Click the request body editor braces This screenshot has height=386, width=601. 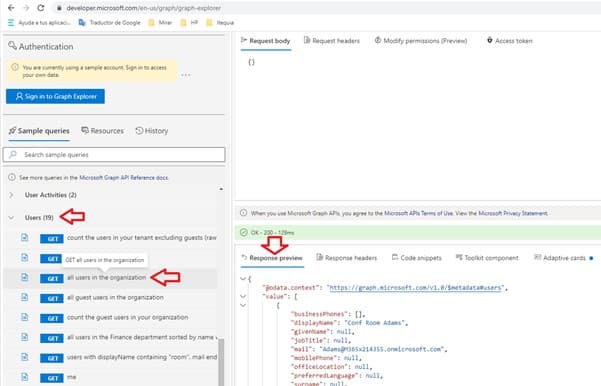tap(251, 62)
